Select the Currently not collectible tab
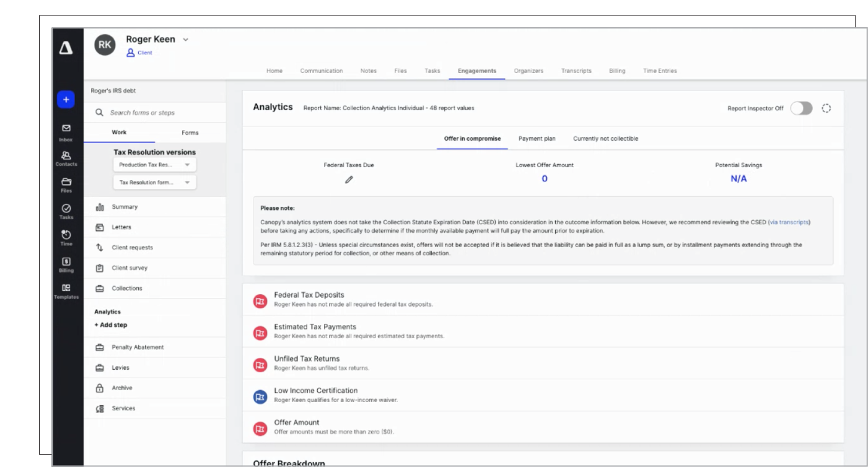 pos(605,139)
